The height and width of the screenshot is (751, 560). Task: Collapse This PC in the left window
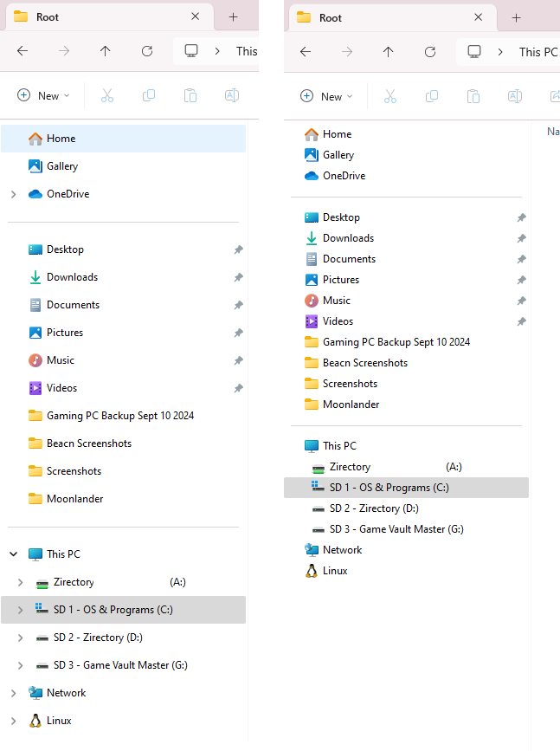coord(13,554)
